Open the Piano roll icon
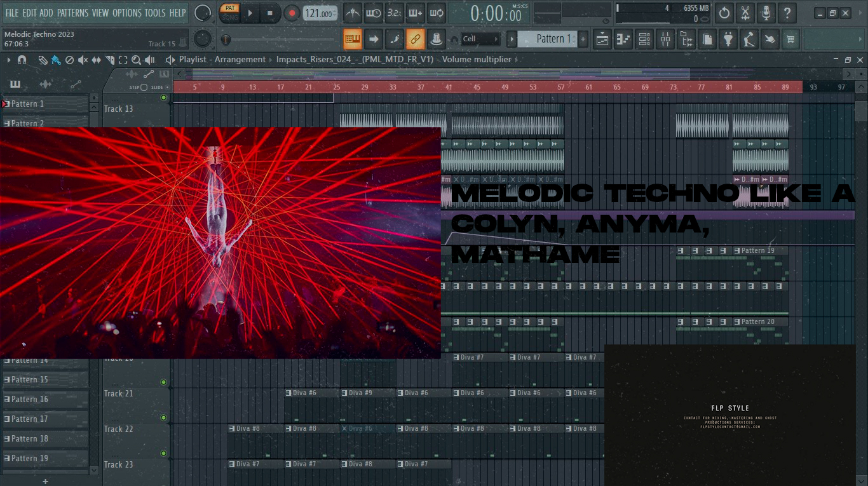Image resolution: width=868 pixels, height=486 pixels. (x=623, y=39)
